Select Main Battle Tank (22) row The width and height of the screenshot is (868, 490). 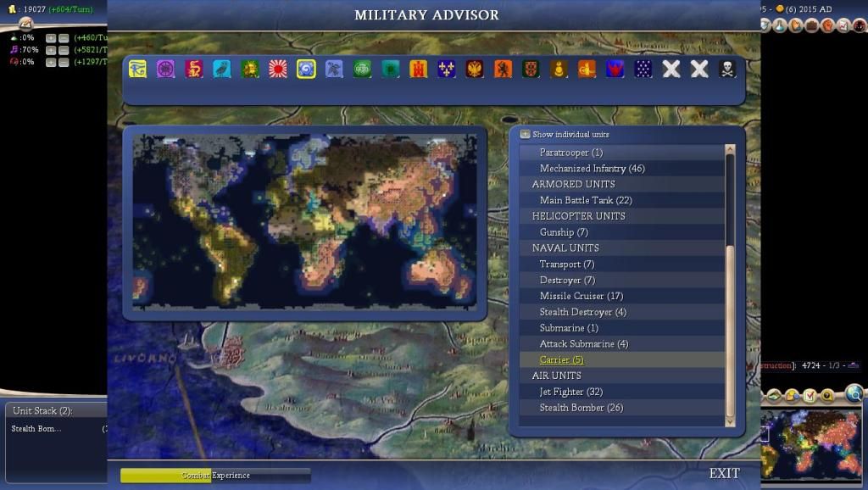pos(621,200)
